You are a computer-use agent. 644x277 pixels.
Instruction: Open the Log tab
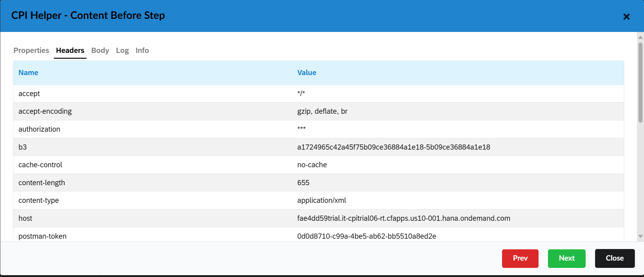122,50
